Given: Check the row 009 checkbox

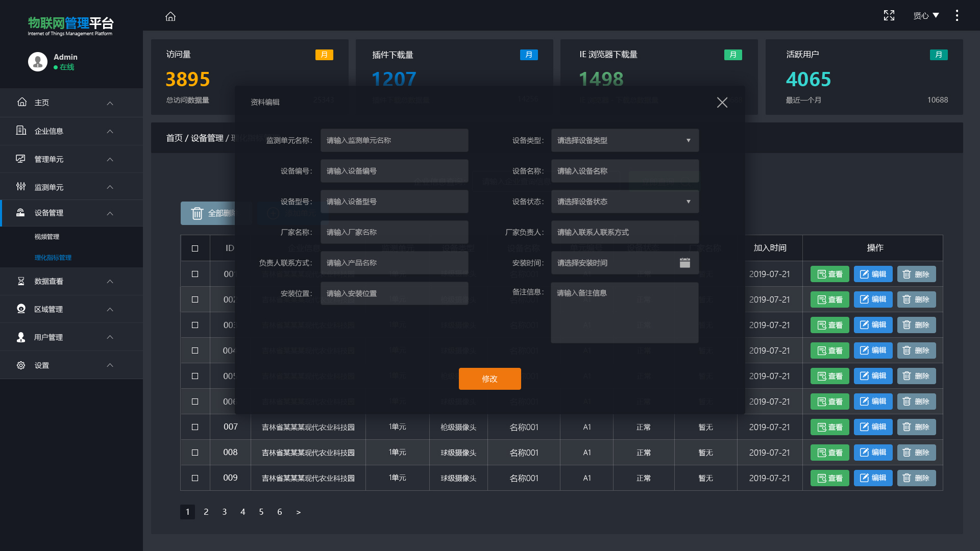Looking at the screenshot, I should [195, 478].
